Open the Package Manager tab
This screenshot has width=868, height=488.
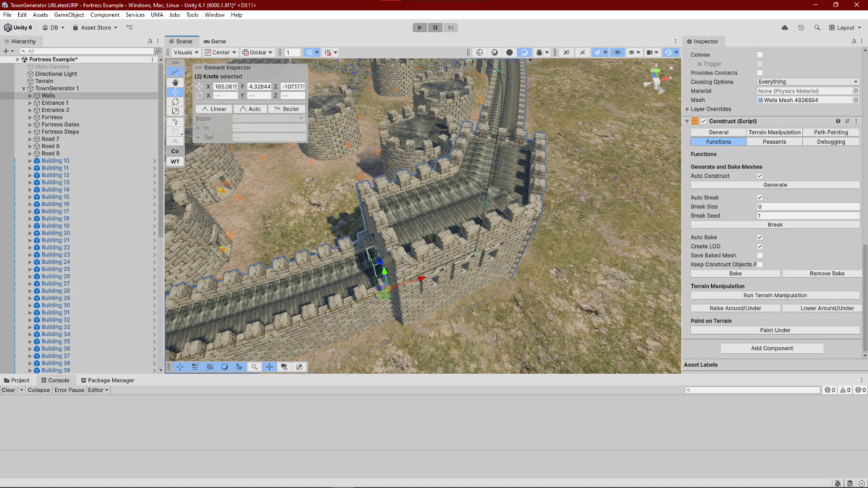(x=107, y=380)
